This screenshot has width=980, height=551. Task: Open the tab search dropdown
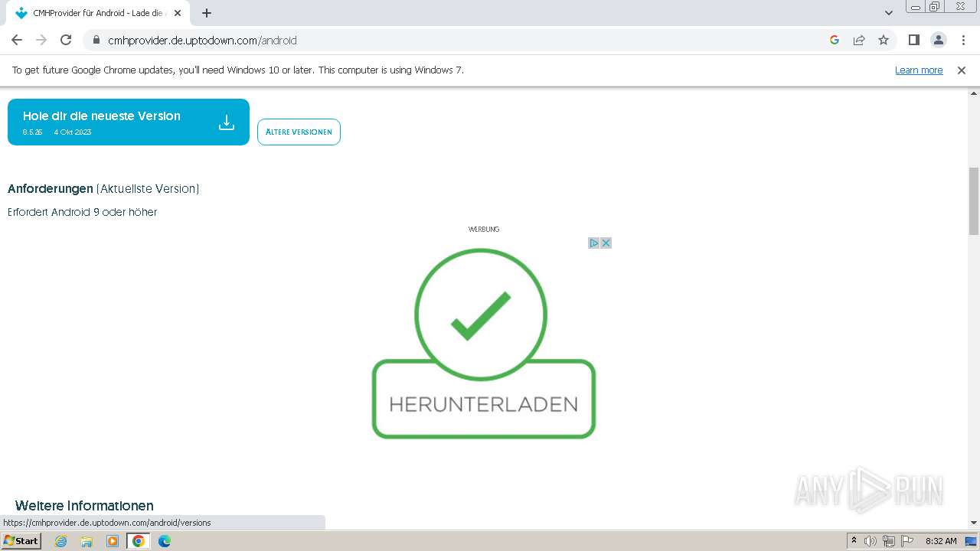tap(889, 13)
